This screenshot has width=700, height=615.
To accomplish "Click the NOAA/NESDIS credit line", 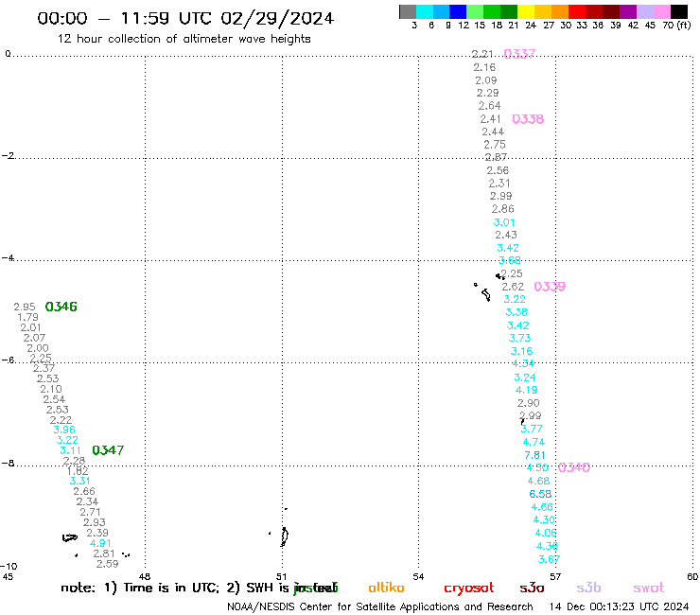I will tap(380, 606).
